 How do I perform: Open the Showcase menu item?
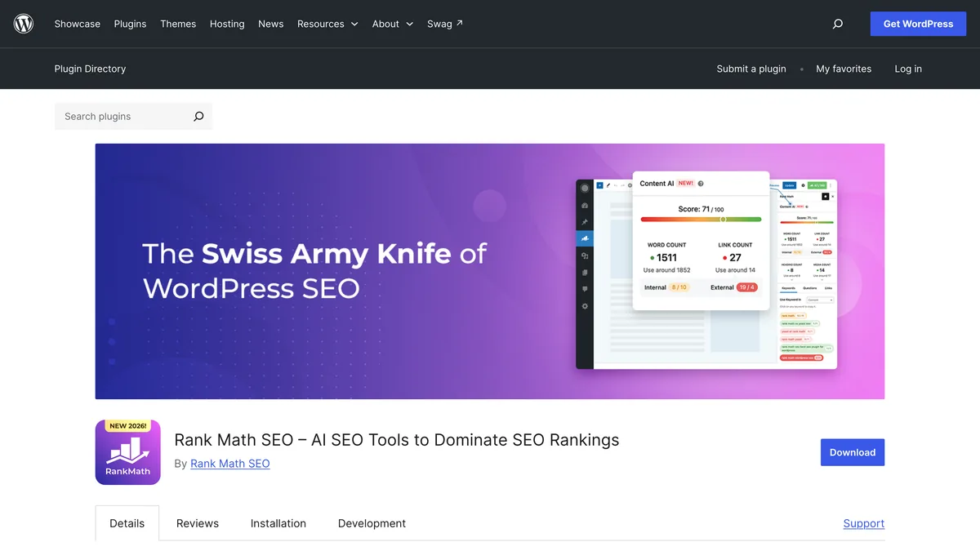tap(78, 24)
